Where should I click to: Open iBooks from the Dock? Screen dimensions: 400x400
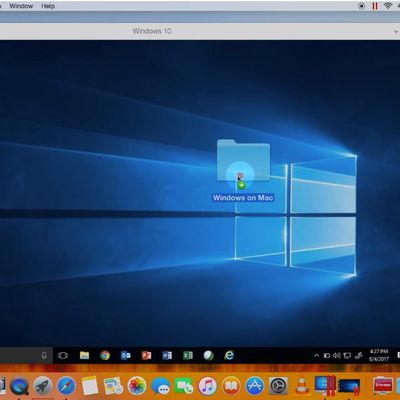[x=231, y=386]
